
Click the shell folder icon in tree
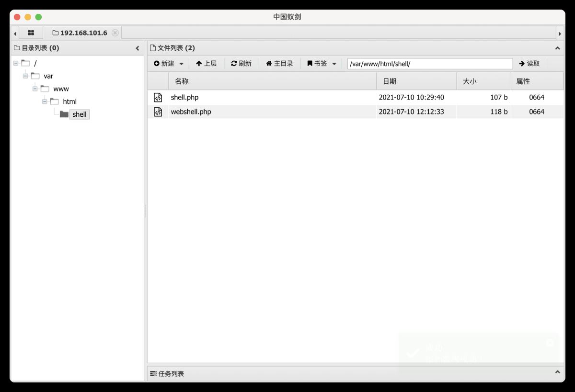(x=64, y=114)
